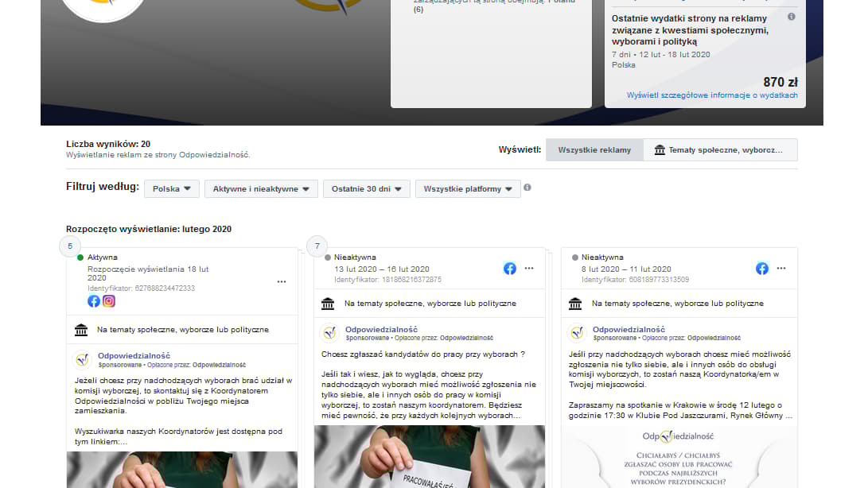Click Facebook icon on 13 lut – 16 lut ad
This screenshot has width=868, height=488.
click(510, 269)
